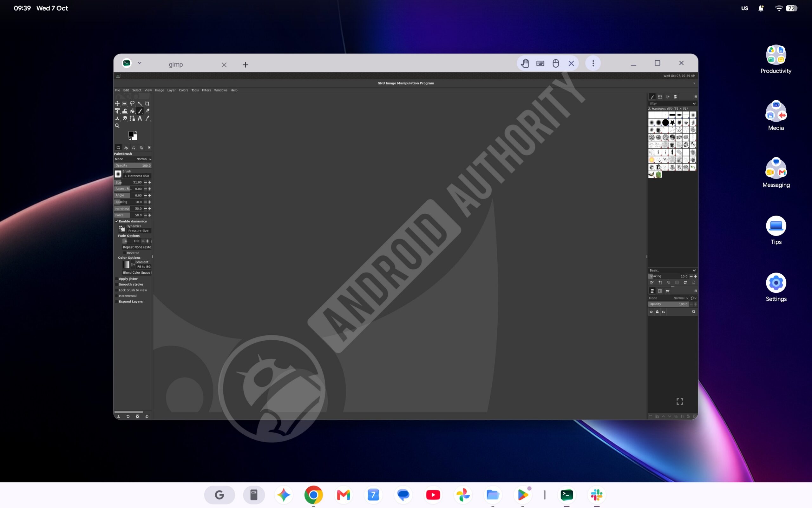
Task: Select the Eraser tool
Action: tap(147, 111)
